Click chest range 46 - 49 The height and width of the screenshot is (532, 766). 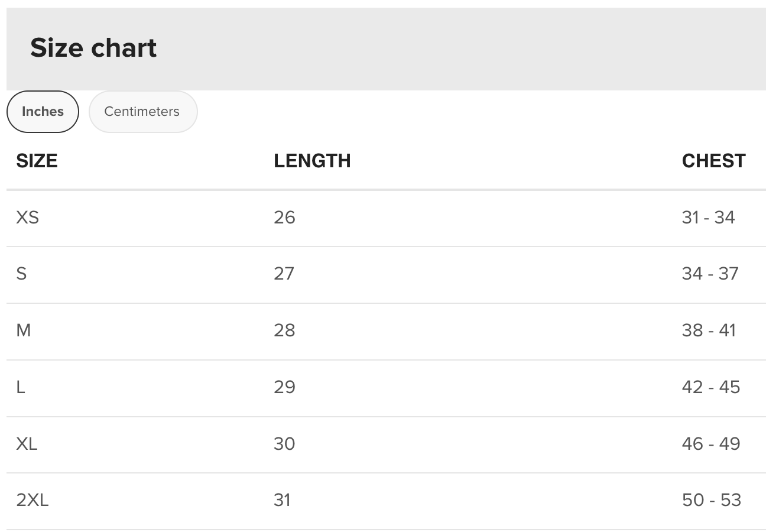(x=710, y=444)
